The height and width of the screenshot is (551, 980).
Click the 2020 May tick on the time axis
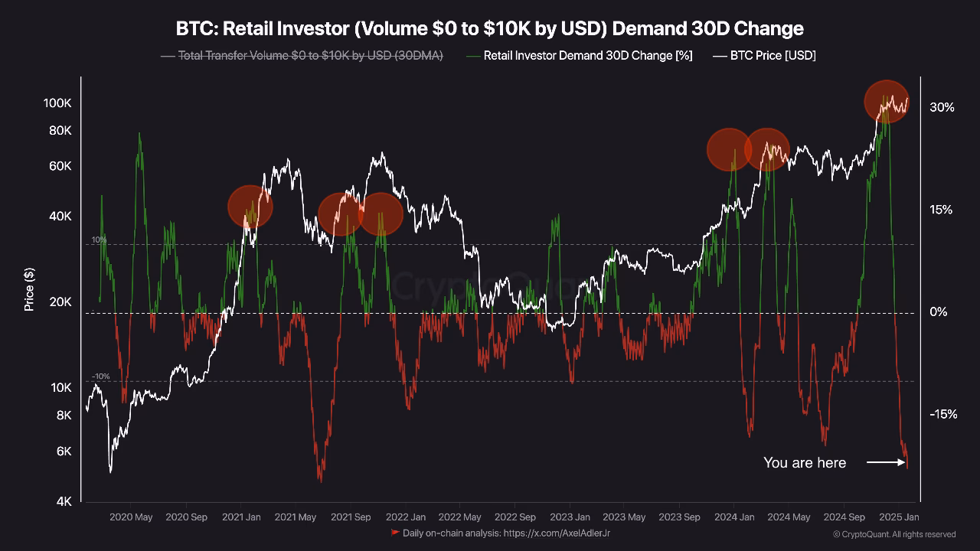coord(131,517)
